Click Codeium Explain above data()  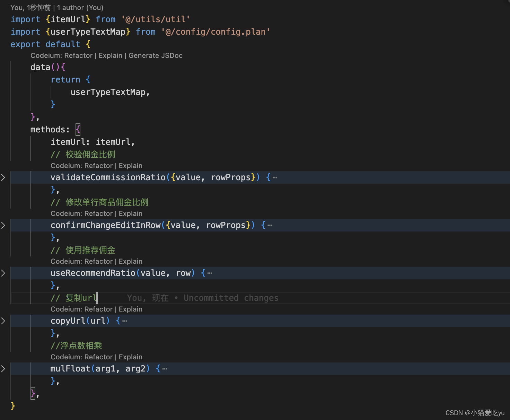pyautogui.click(x=111, y=55)
